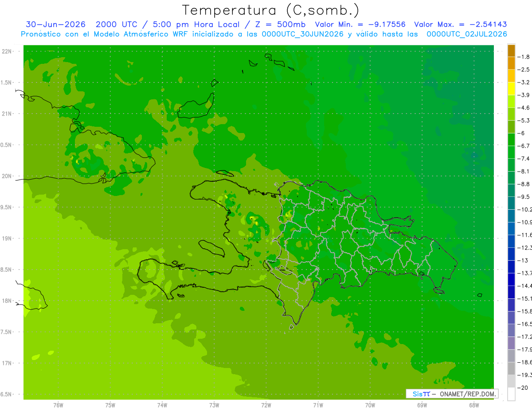Click the '69W' longitude label

point(422,405)
